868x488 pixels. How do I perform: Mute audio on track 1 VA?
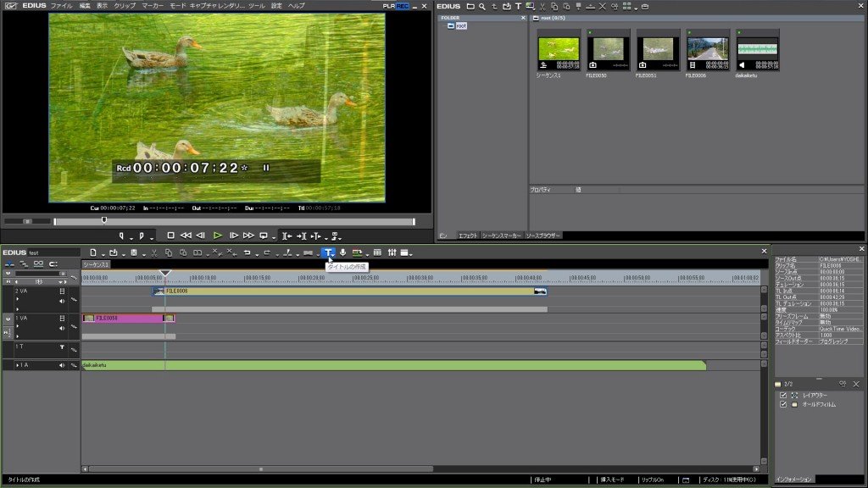click(62, 328)
